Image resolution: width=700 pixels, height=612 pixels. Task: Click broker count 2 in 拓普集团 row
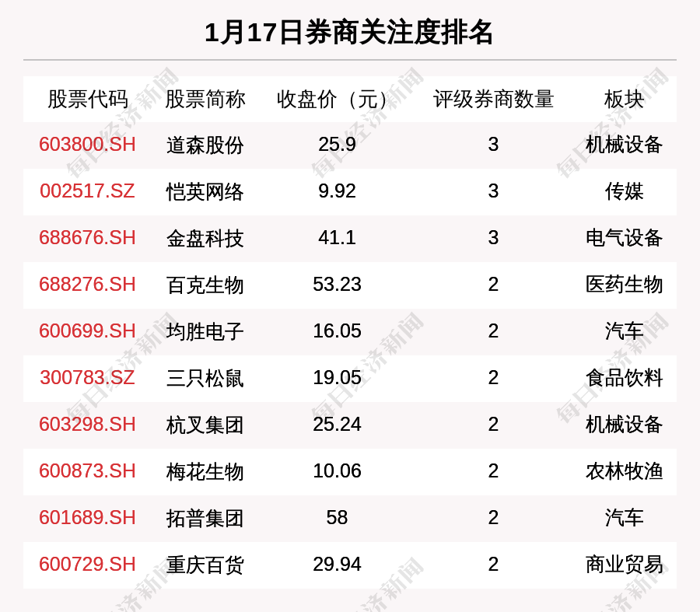pos(493,518)
